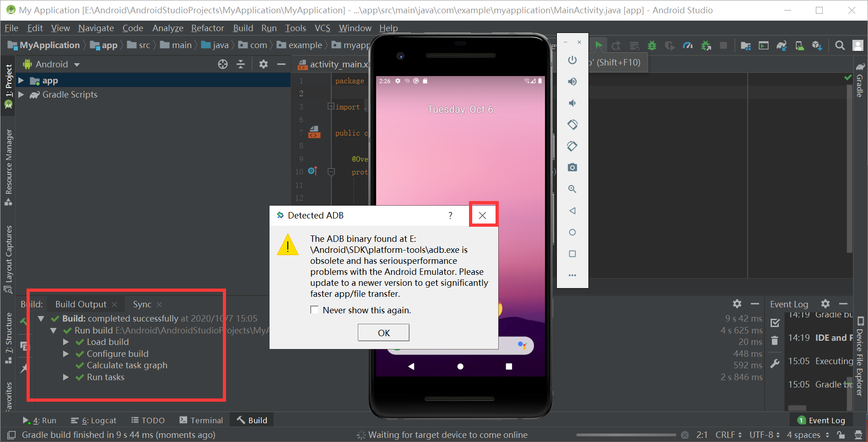The height and width of the screenshot is (442, 868).
Task: Open Device File Explorer side panel
Action: pyautogui.click(x=860, y=356)
